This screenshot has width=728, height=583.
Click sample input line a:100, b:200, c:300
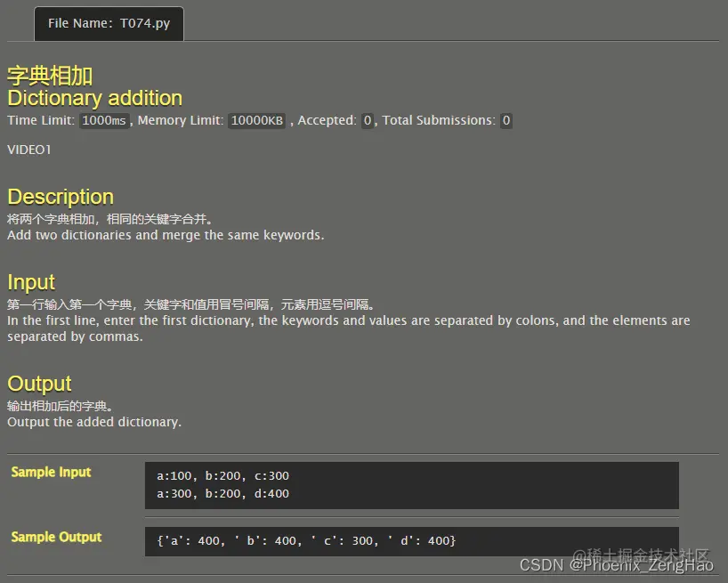(x=222, y=476)
